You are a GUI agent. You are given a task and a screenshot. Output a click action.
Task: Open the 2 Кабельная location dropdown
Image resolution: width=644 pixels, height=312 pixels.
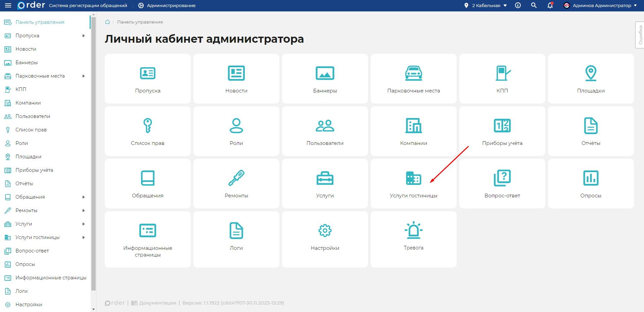point(486,5)
